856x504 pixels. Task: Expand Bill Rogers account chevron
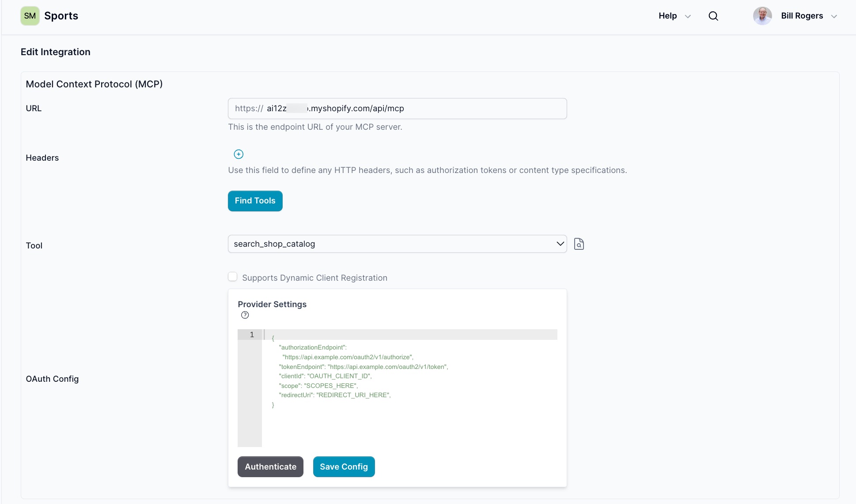coord(834,16)
